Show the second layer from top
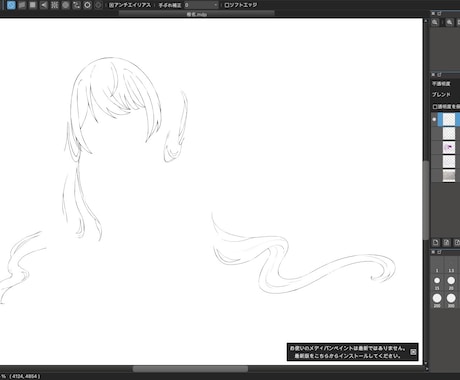Image resolution: width=460 pixels, height=380 pixels. click(x=434, y=133)
